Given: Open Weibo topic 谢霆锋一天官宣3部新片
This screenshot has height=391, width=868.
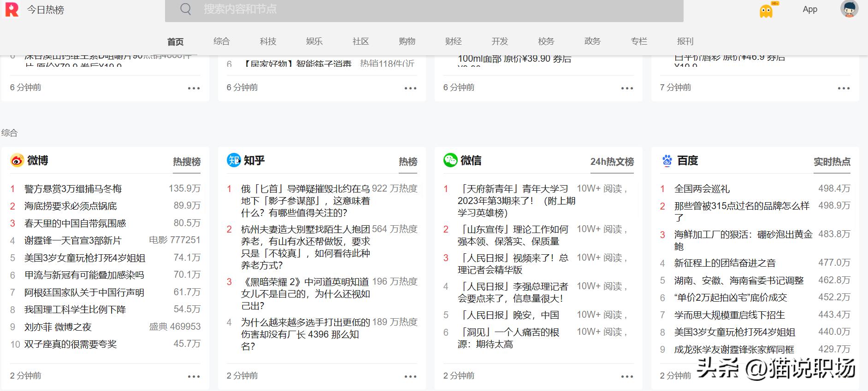Looking at the screenshot, I should 73,240.
